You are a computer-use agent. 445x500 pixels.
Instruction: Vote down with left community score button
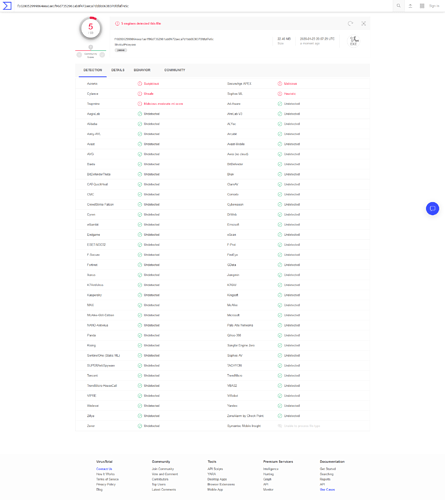click(x=79, y=55)
